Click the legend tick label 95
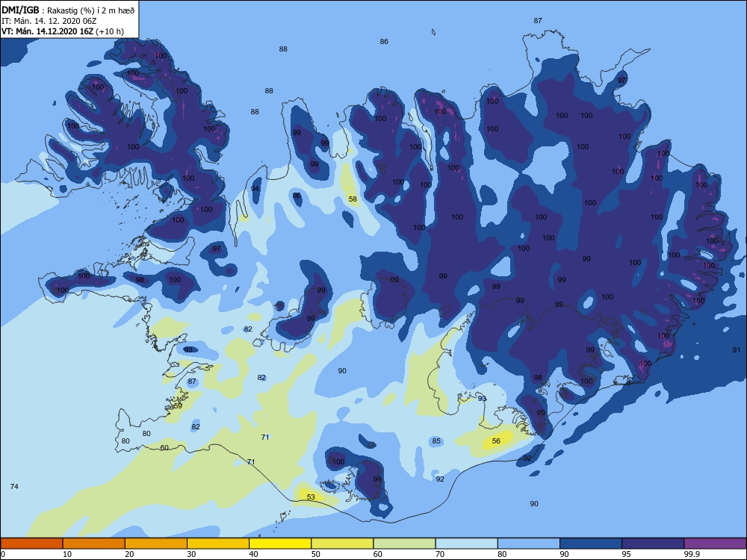 627,554
